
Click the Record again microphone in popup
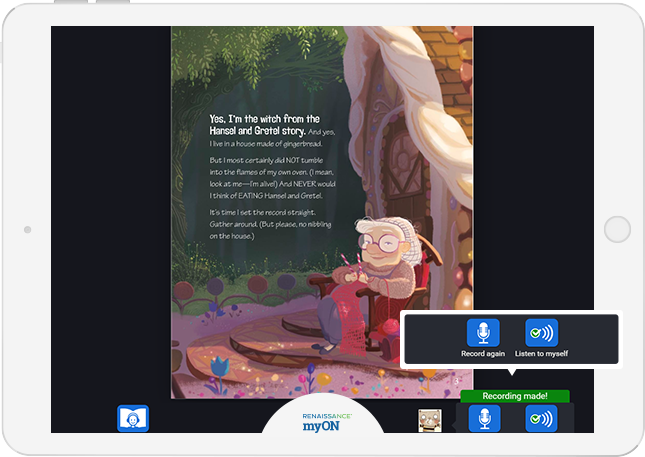[483, 332]
